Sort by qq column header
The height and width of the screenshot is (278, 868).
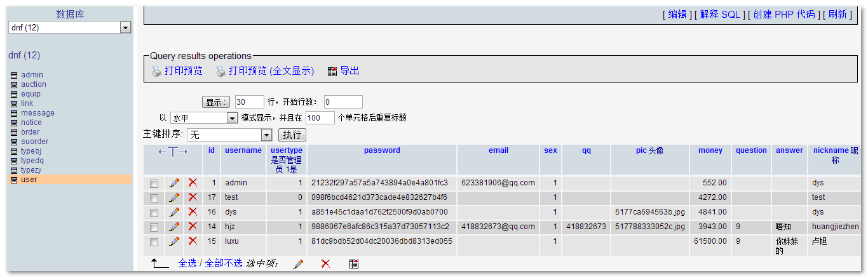pyautogui.click(x=586, y=150)
